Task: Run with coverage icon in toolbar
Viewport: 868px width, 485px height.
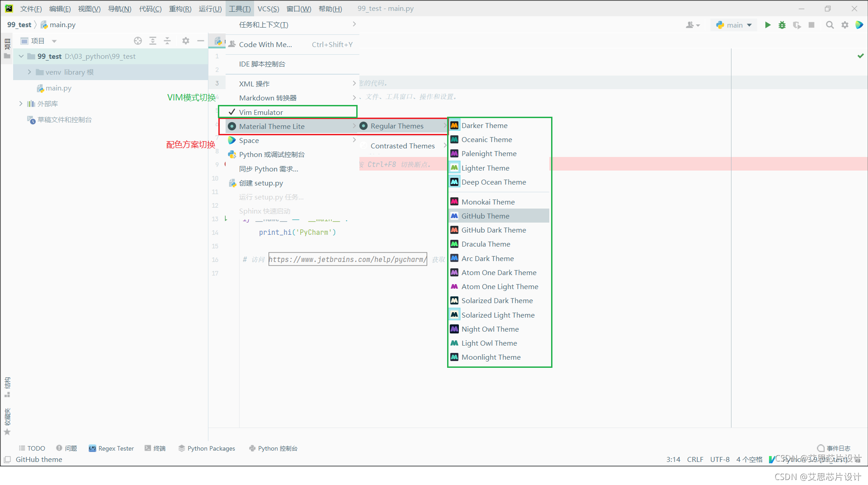Action: click(797, 25)
